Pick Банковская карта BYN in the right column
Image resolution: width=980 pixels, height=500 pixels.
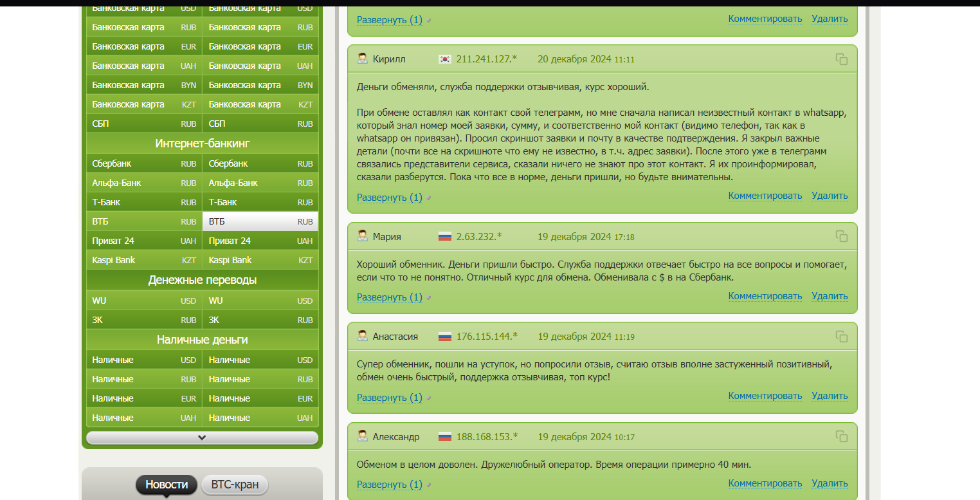pos(260,85)
